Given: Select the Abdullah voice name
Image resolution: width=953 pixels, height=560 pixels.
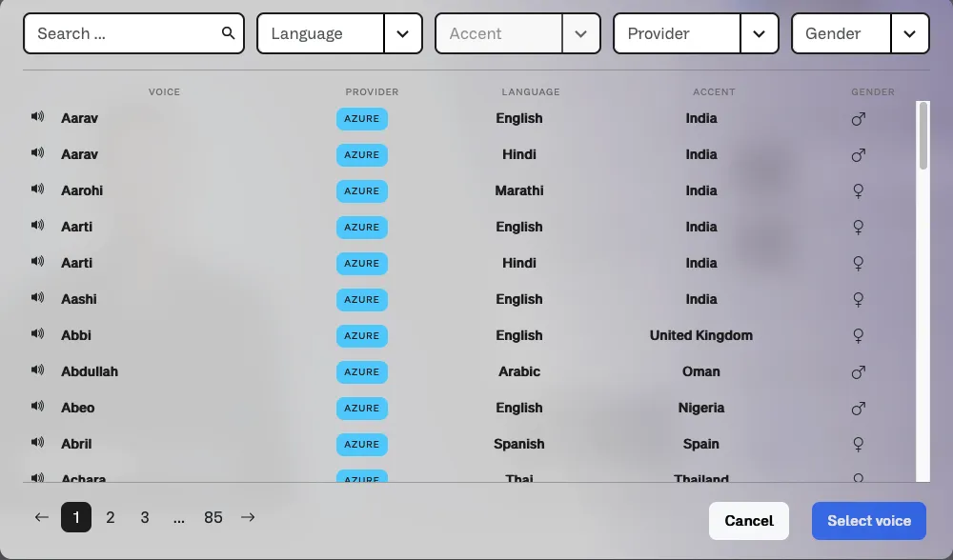Looking at the screenshot, I should click(x=90, y=371).
